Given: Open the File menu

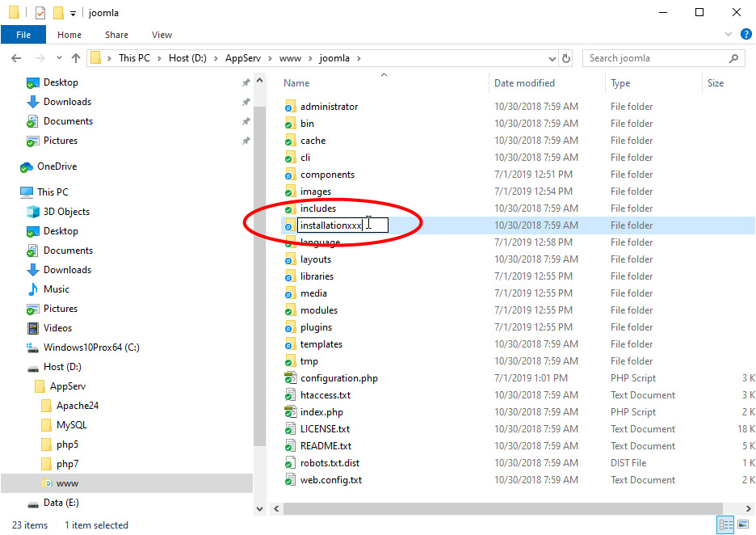Looking at the screenshot, I should (x=23, y=35).
